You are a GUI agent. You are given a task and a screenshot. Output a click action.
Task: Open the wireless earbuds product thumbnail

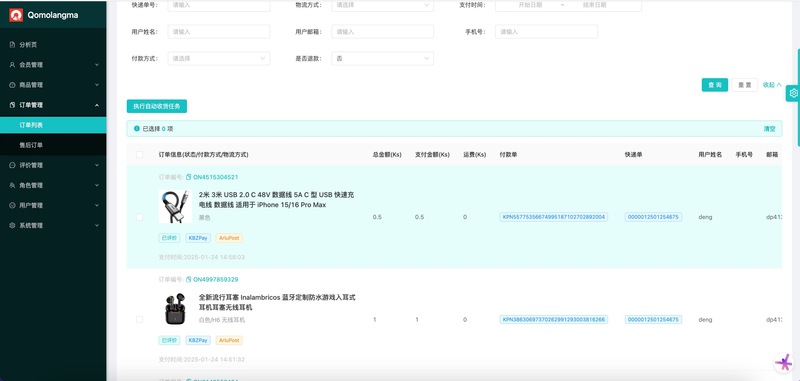[175, 309]
